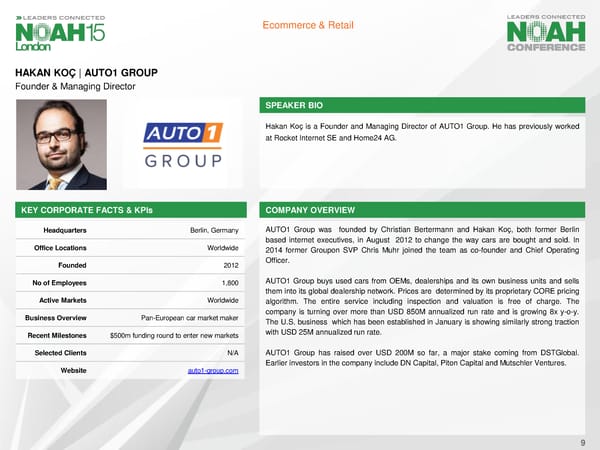Click the Recent Milestones funding round text
The image size is (600, 450).
pyautogui.click(x=174, y=335)
